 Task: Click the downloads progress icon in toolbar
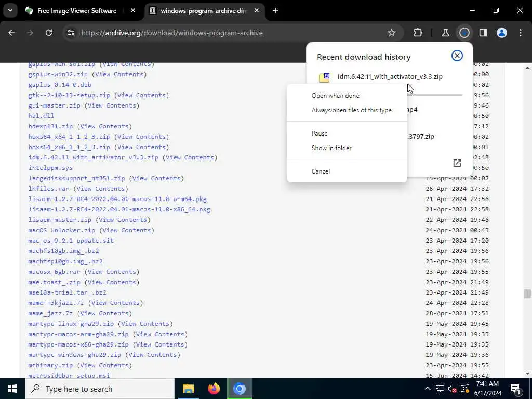(464, 33)
